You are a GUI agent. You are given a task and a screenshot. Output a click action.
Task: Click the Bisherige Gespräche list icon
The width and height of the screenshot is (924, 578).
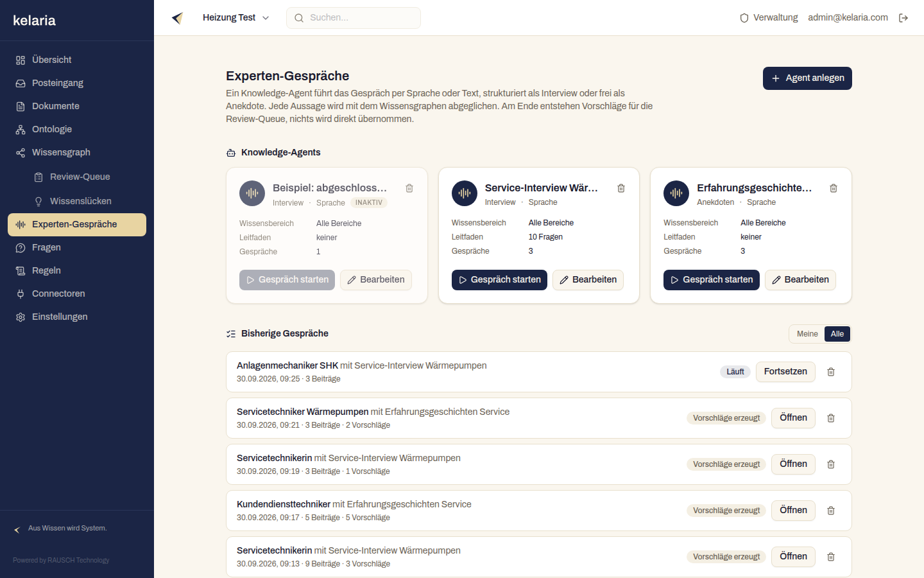pos(231,334)
